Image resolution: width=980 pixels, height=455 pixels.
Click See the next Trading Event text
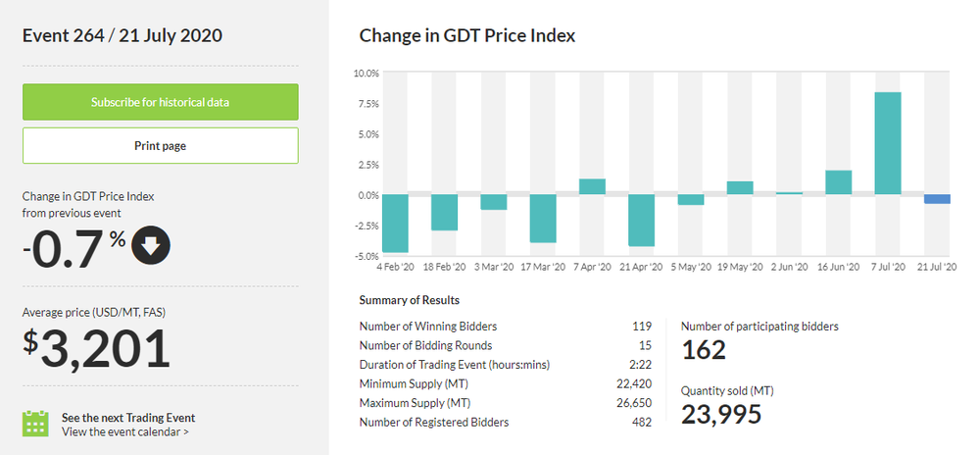pyautogui.click(x=128, y=416)
